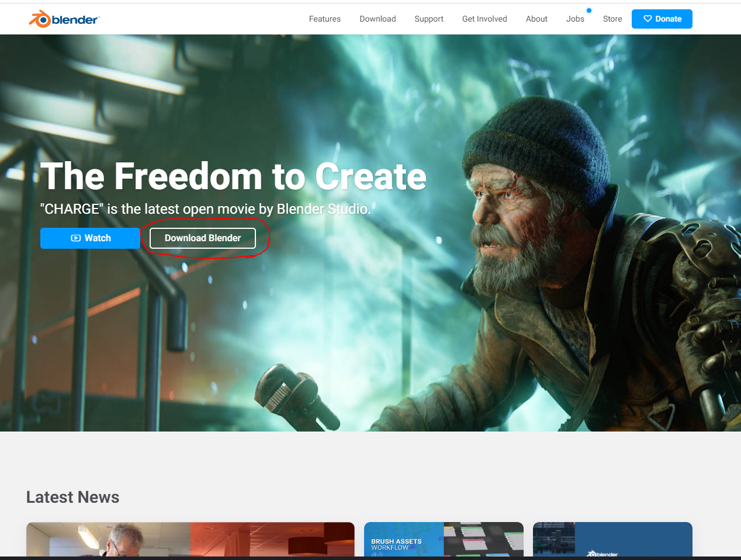Open the Features menu item
This screenshot has height=560, width=741.
[x=325, y=19]
